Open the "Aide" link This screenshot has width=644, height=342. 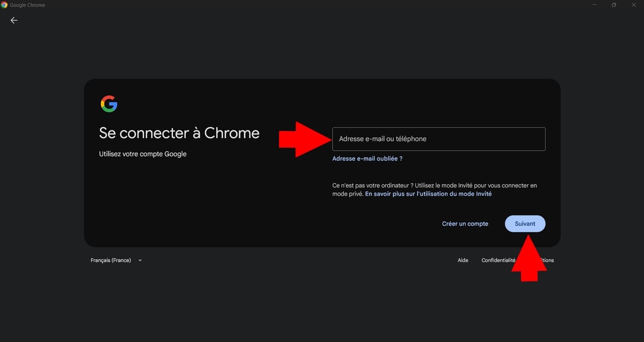tap(463, 260)
